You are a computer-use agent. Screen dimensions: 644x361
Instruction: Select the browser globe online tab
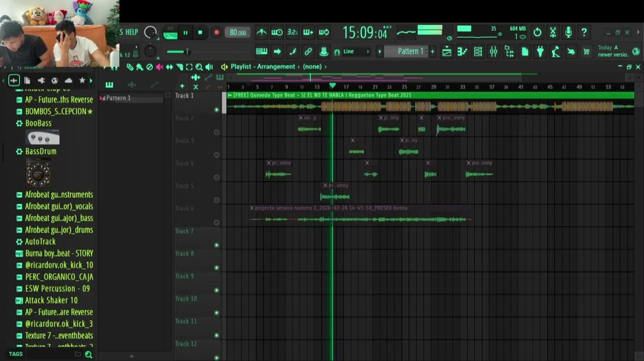pos(55,80)
